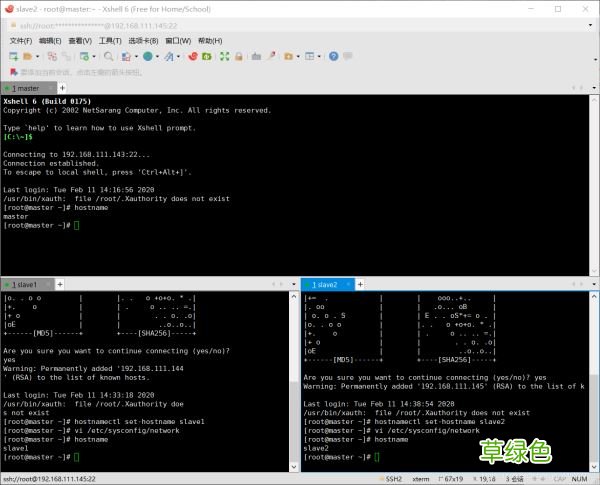
Task: Click the address bar ssh URL field
Action: [297, 26]
